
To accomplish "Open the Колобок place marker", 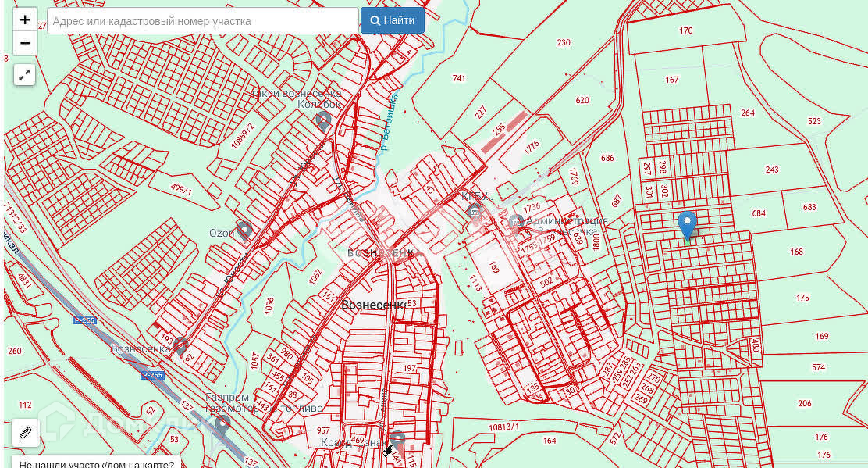I will pyautogui.click(x=323, y=120).
